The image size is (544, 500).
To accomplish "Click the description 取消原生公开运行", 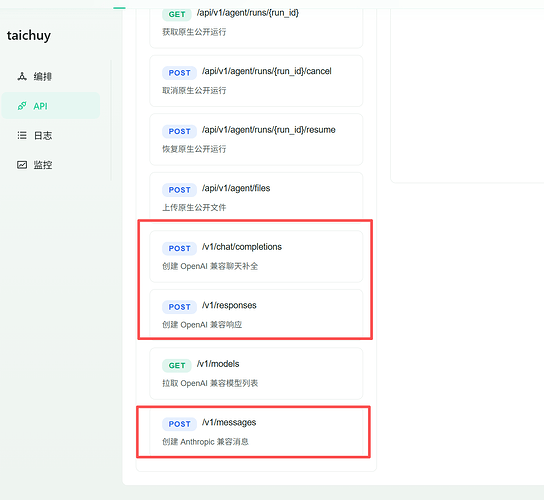I will [x=194, y=91].
